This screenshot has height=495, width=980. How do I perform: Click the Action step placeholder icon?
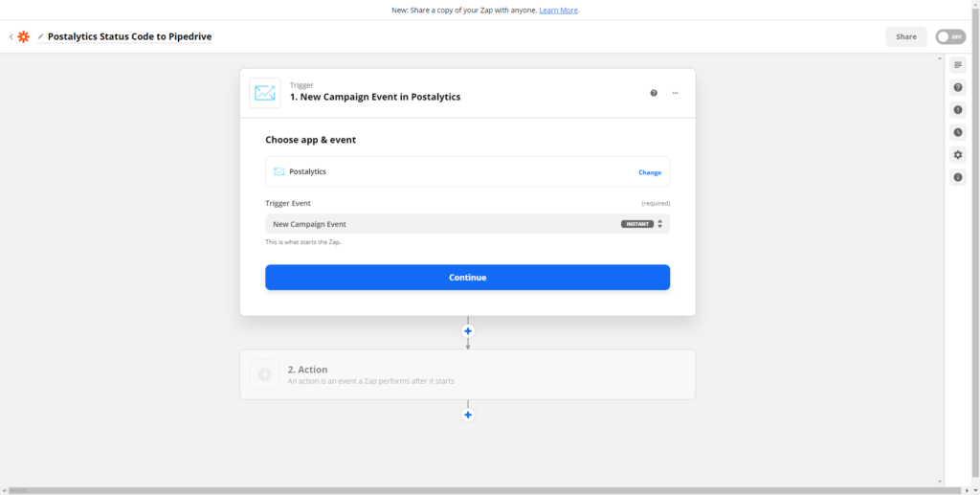point(265,374)
